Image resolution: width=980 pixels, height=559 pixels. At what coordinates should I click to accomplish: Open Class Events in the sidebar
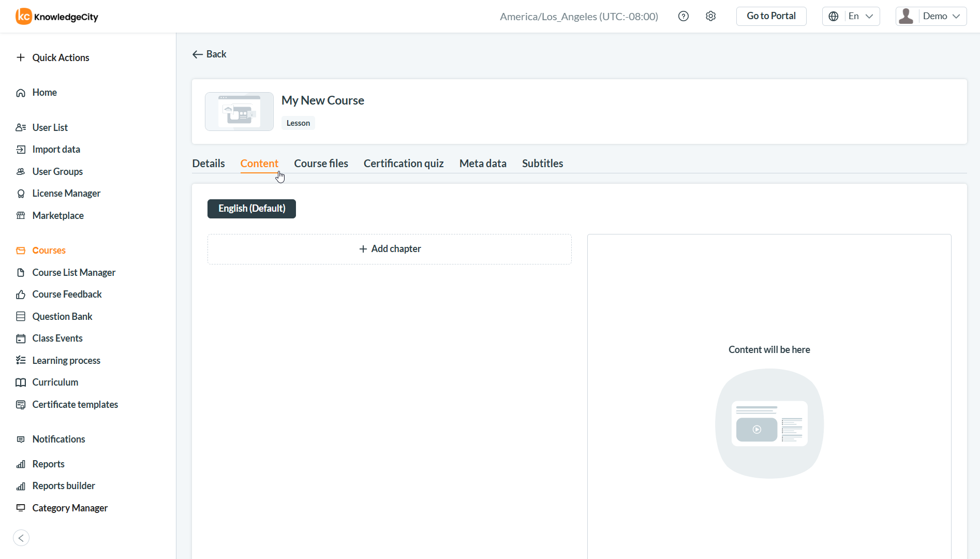(57, 338)
